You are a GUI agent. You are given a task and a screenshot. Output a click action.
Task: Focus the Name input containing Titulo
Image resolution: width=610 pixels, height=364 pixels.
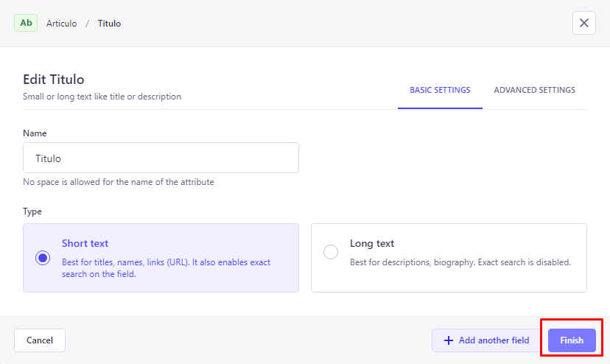pyautogui.click(x=161, y=158)
